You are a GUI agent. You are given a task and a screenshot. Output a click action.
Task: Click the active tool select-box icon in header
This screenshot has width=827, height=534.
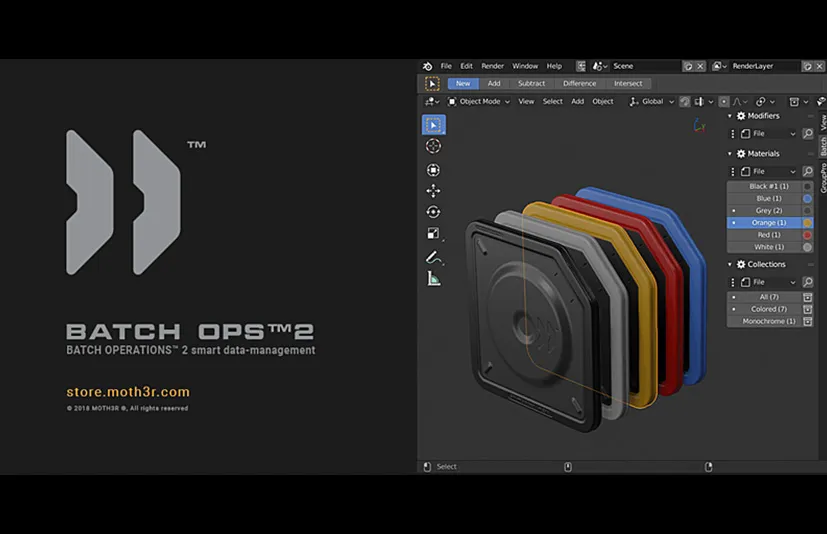click(432, 83)
